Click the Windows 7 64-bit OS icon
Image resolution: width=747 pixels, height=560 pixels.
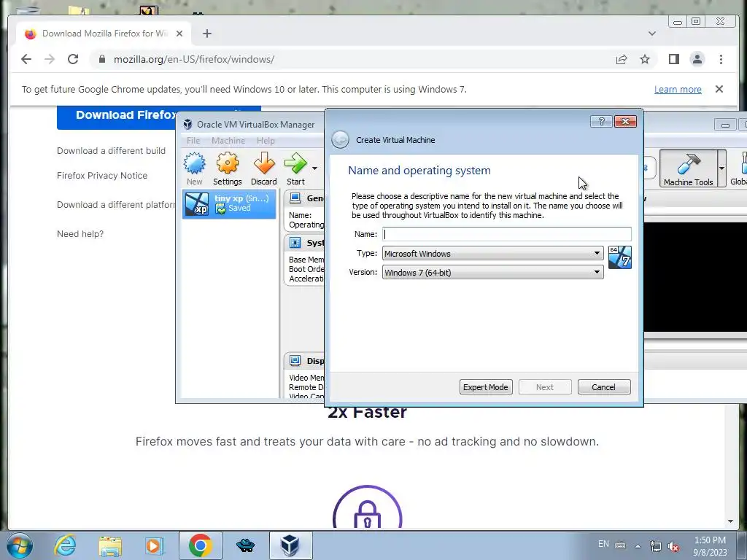[x=620, y=257]
